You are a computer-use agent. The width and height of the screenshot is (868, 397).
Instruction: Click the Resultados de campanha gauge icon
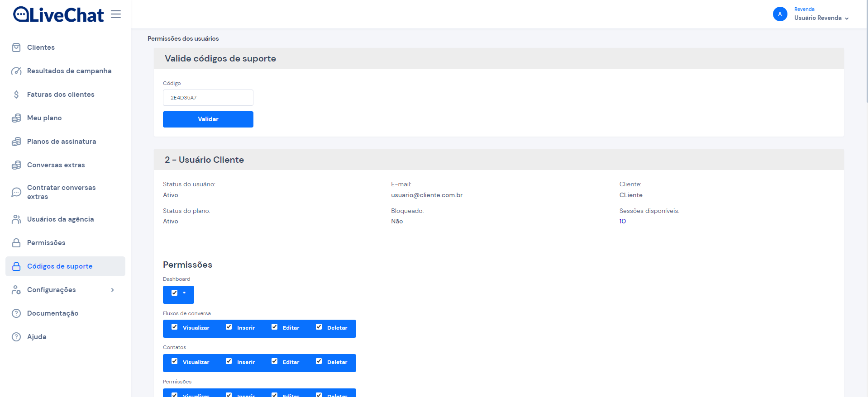[16, 71]
